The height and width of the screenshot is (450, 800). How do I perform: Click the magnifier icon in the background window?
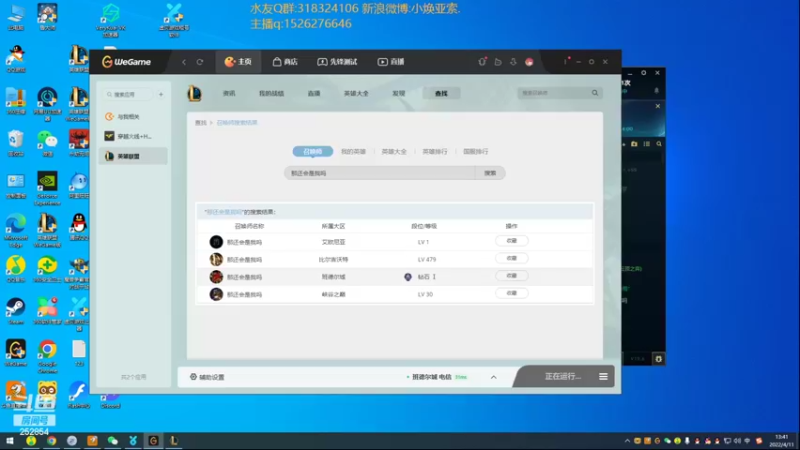[659, 144]
